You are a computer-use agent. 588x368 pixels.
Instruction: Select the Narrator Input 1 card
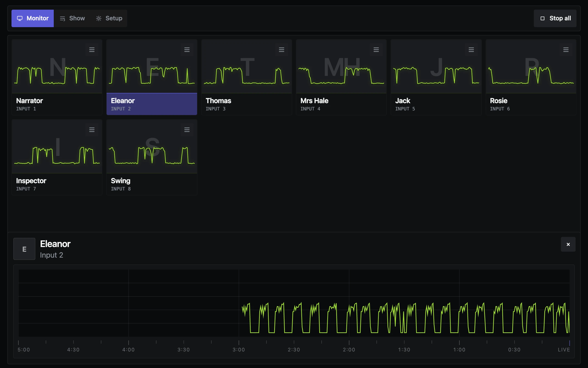(57, 78)
